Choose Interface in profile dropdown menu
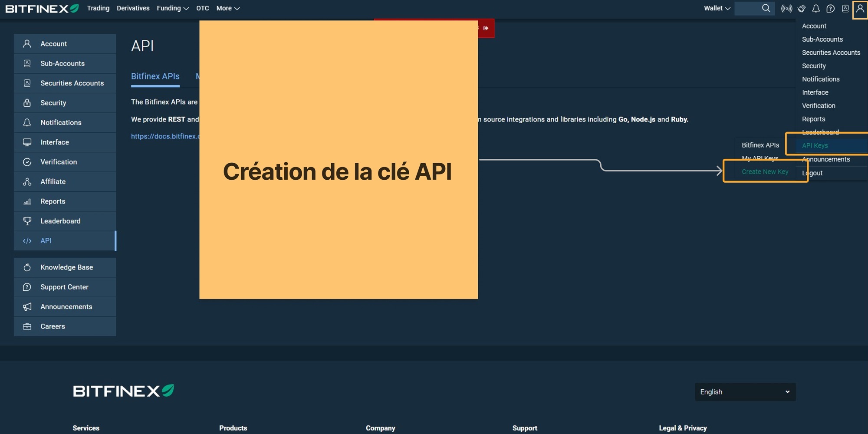The width and height of the screenshot is (868, 434). [x=815, y=92]
